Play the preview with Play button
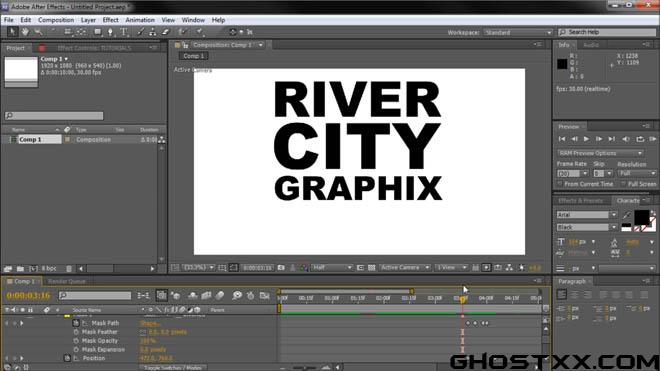Image resolution: width=660 pixels, height=371 pixels. click(x=586, y=139)
